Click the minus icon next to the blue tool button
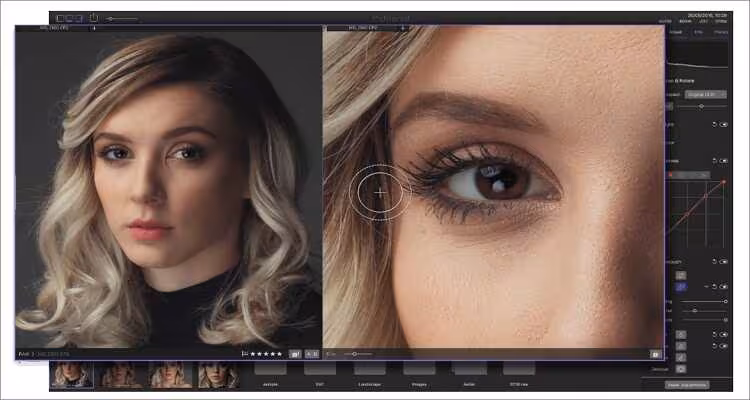The width and height of the screenshot is (750, 400). (x=706, y=287)
